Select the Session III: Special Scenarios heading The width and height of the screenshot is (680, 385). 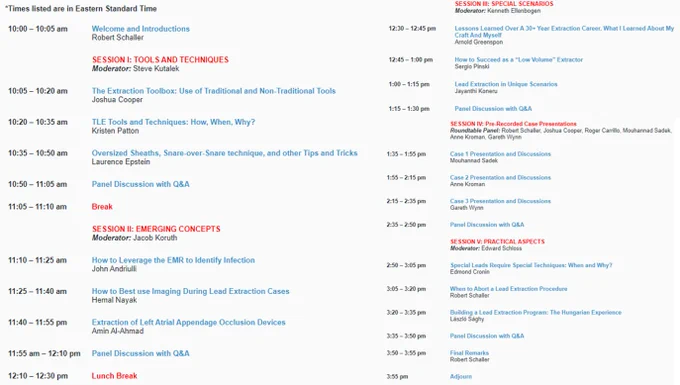pos(503,3)
